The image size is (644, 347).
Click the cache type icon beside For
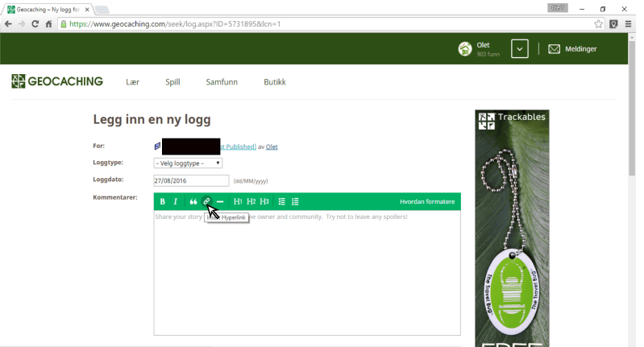(157, 146)
